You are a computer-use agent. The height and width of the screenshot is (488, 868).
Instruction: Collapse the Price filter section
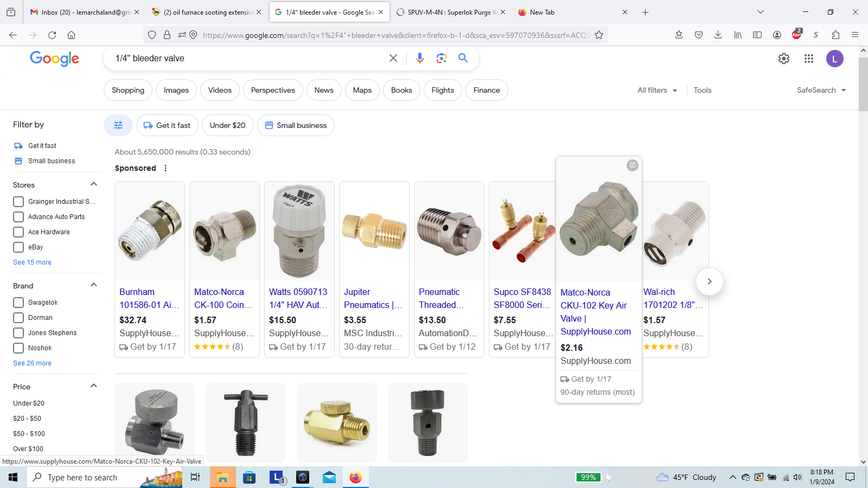[x=93, y=386]
